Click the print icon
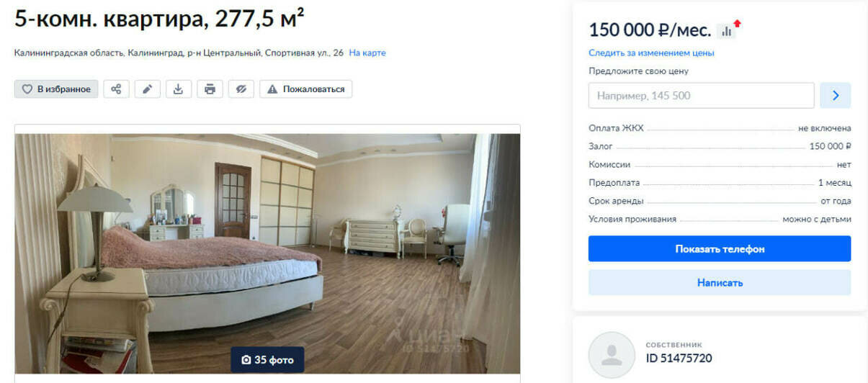868x383 pixels. [210, 89]
